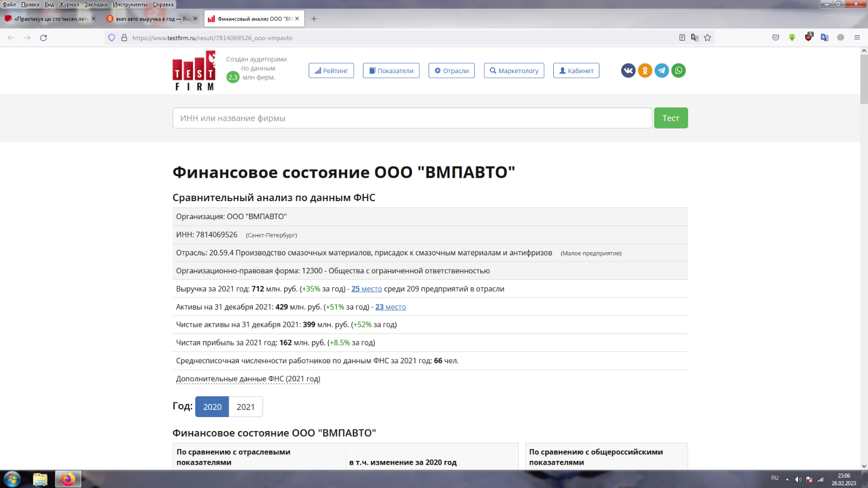868x488 pixels.
Task: Share page on Odnoklassniki
Action: coord(645,70)
